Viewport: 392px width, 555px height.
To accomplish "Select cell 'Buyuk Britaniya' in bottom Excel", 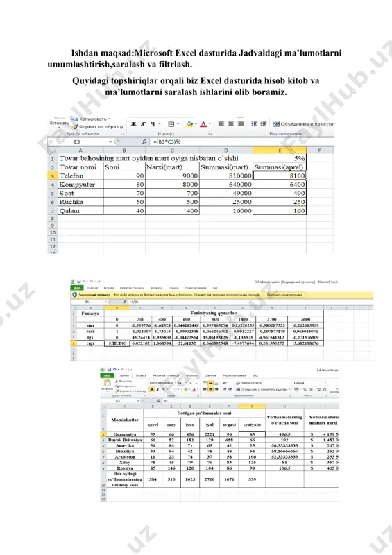I will coord(125,440).
